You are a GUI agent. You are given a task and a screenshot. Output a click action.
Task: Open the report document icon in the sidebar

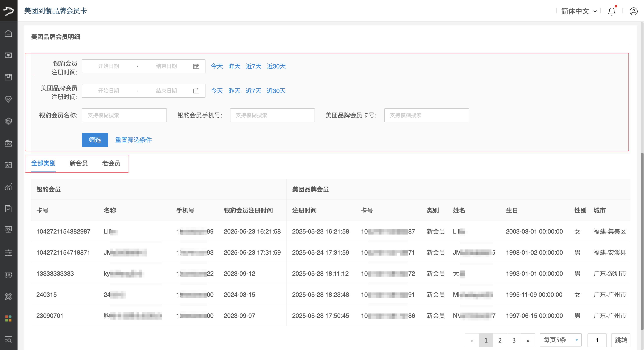point(8,209)
